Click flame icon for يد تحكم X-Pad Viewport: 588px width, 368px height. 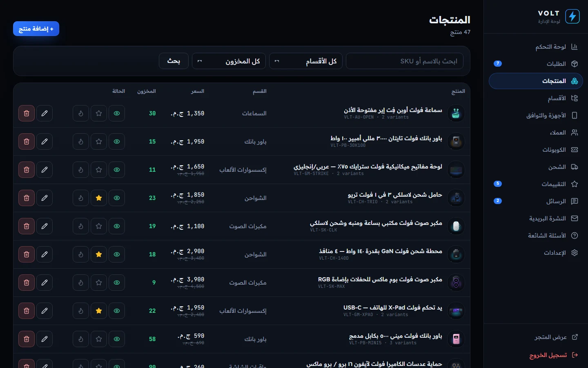[81, 311]
